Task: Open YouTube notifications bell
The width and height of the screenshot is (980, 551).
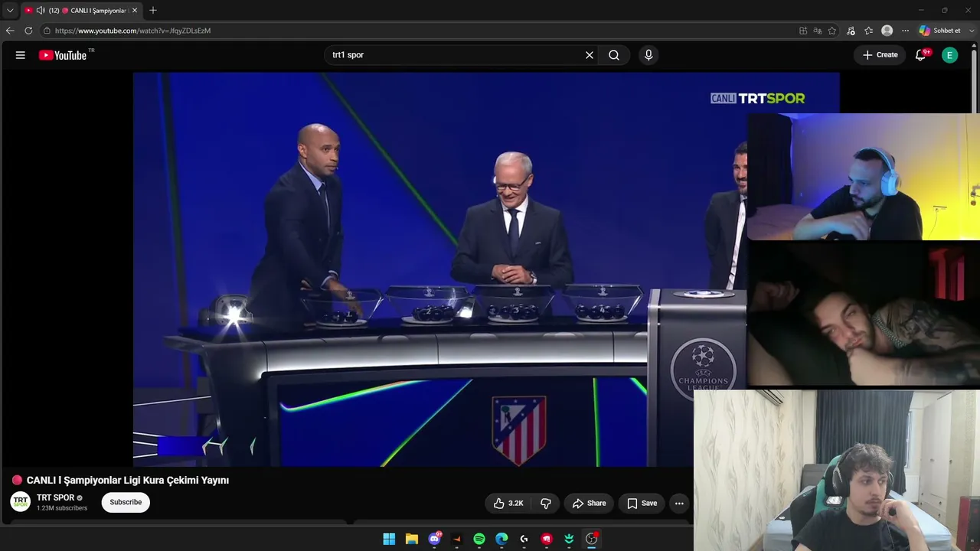Action: point(921,55)
